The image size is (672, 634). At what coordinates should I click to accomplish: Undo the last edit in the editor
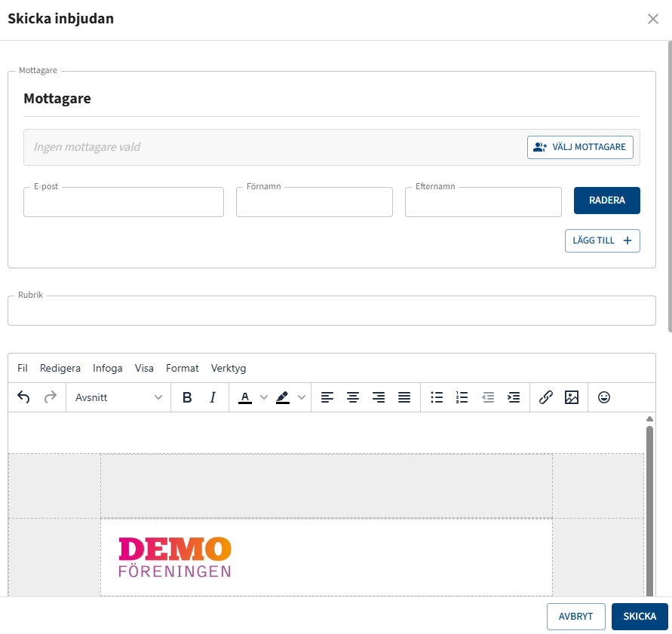tap(23, 397)
